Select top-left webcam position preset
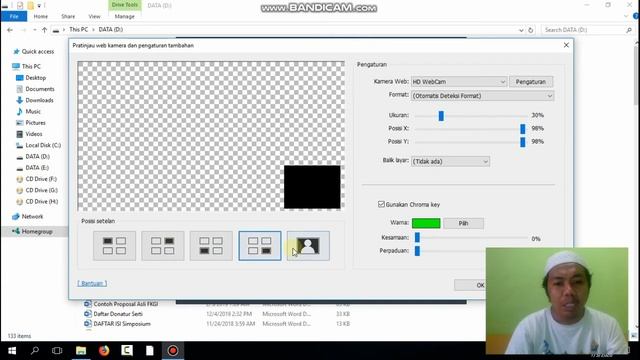The width and height of the screenshot is (640, 360). 114,246
